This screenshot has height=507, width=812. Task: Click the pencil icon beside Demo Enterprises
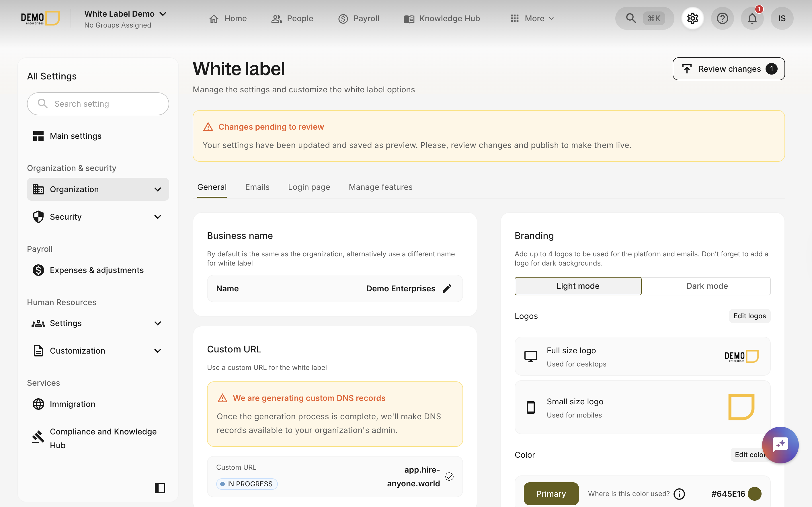coord(447,288)
